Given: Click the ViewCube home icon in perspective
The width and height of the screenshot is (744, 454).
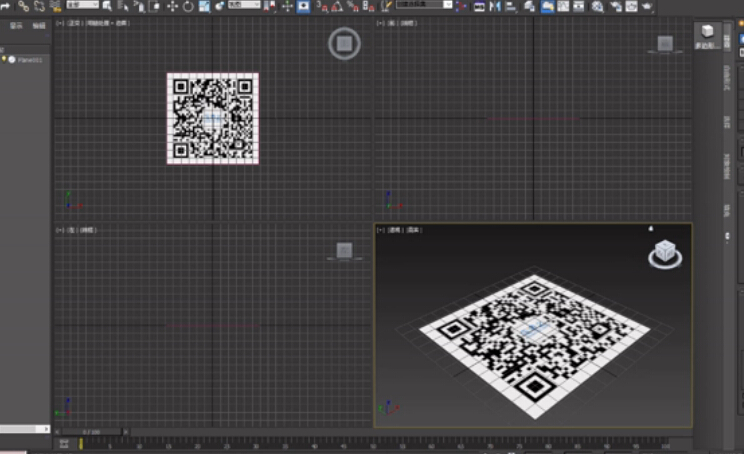Looking at the screenshot, I should (x=651, y=229).
